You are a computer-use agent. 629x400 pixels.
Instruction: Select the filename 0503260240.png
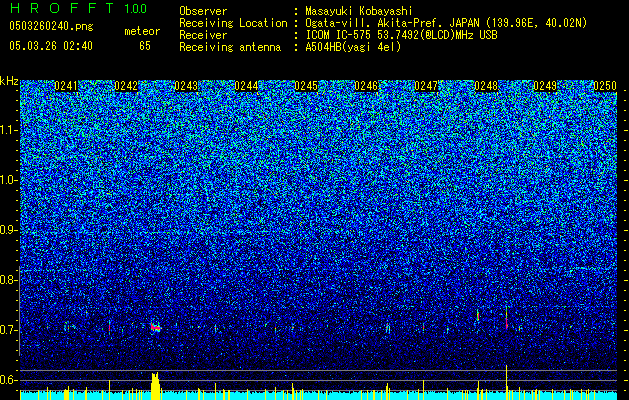(51, 27)
